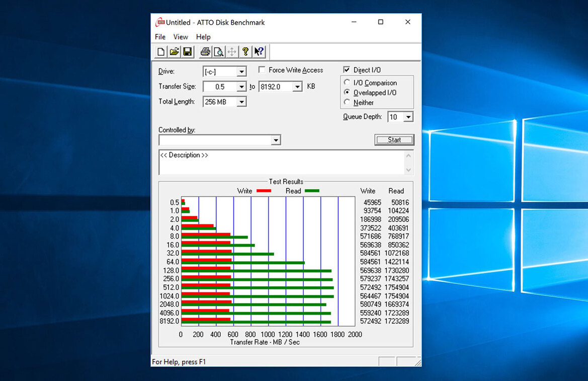Click the yellow question mark About icon
588x381 pixels.
245,52
